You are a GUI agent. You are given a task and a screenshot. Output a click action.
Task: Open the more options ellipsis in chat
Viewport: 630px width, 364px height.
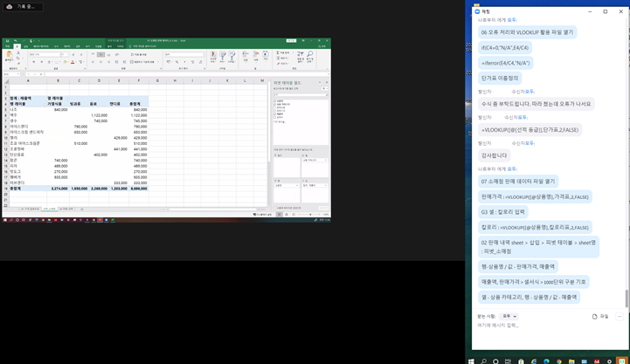pos(620,316)
